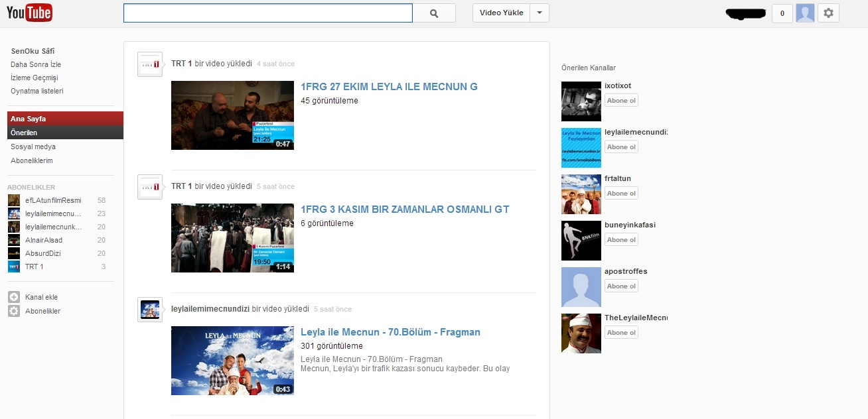This screenshot has width=868, height=419.
Task: Open the settings gear icon
Action: (829, 13)
